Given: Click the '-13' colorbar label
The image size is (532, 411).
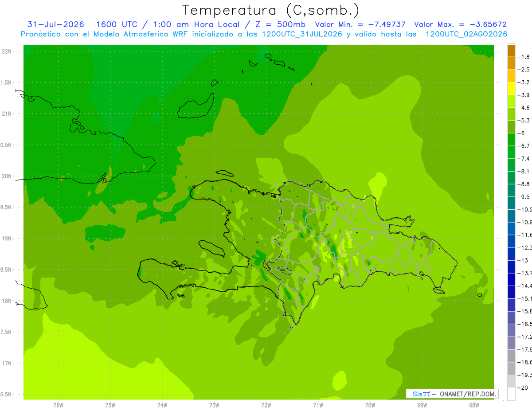Looking at the screenshot, I should point(522,260).
